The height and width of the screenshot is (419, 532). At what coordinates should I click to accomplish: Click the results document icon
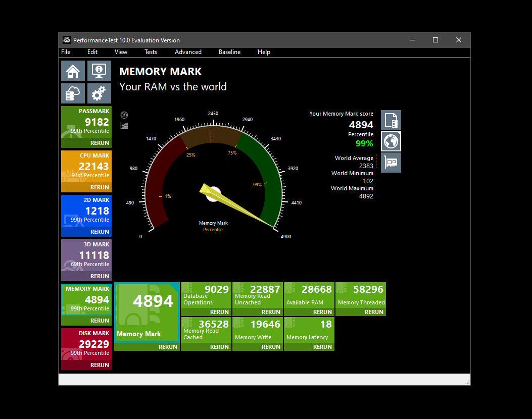point(391,120)
